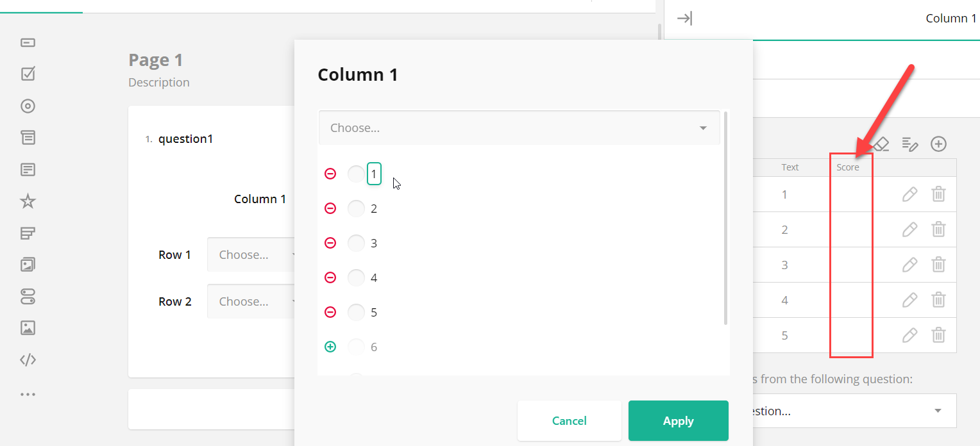The height and width of the screenshot is (446, 980).
Task: Open fast entry edit mode icon
Action: click(909, 144)
